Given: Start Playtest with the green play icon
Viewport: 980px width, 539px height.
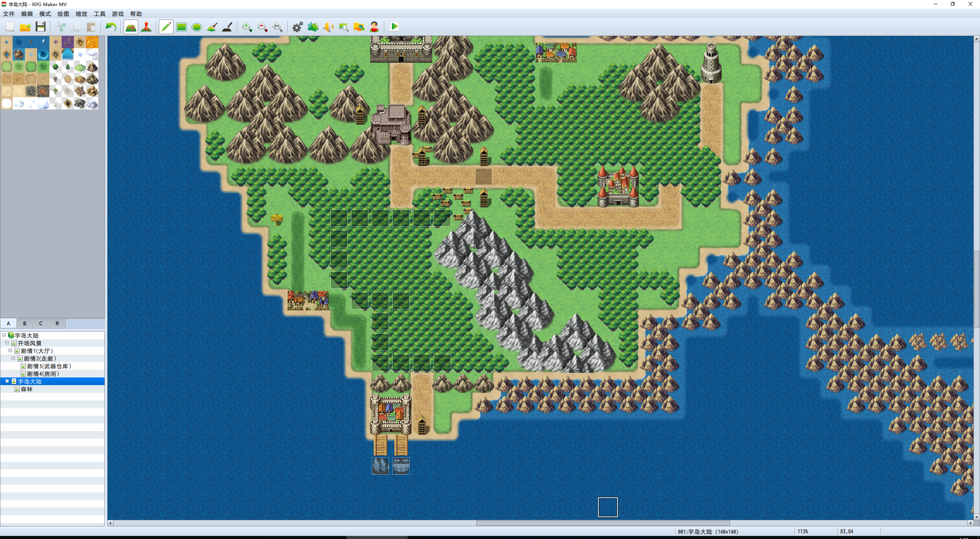Looking at the screenshot, I should click(394, 27).
